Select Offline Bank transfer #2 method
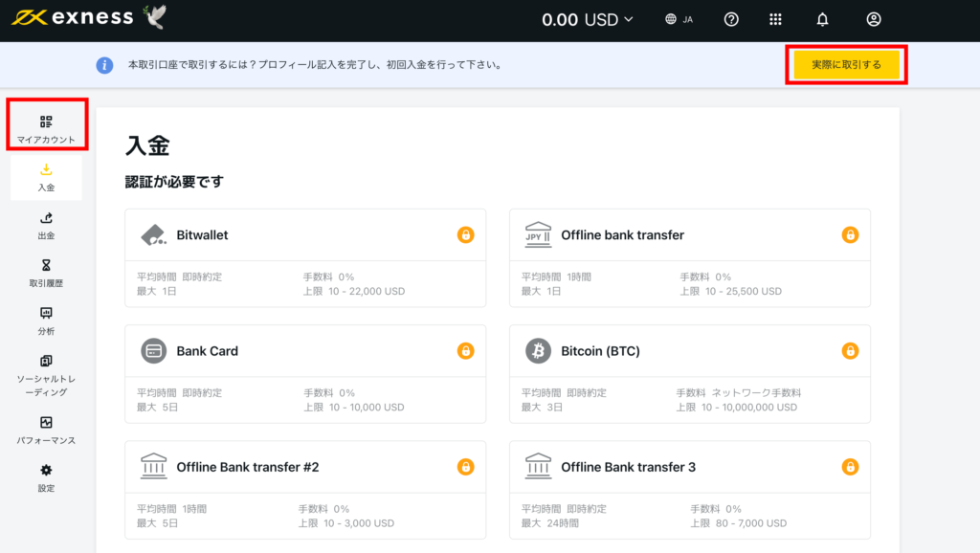 pos(305,490)
